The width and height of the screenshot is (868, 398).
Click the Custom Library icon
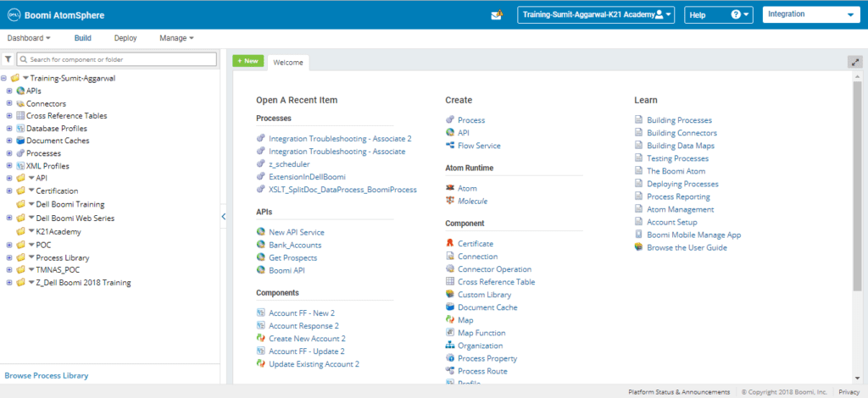coord(450,295)
